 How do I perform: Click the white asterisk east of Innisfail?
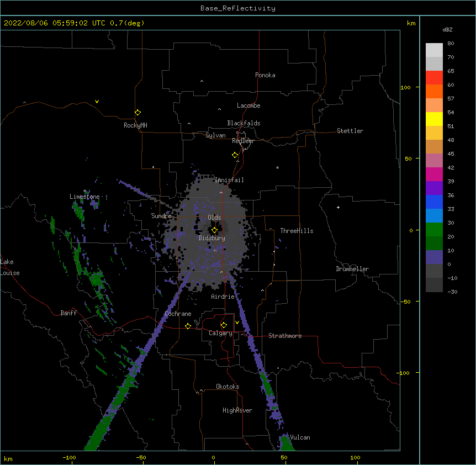click(x=277, y=167)
